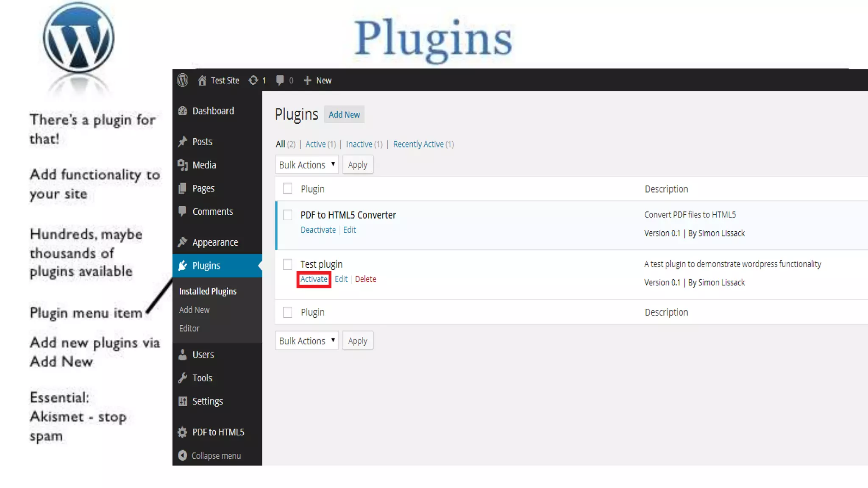Click the Collapse menu arrow icon
The width and height of the screenshot is (868, 488).
pos(183,455)
